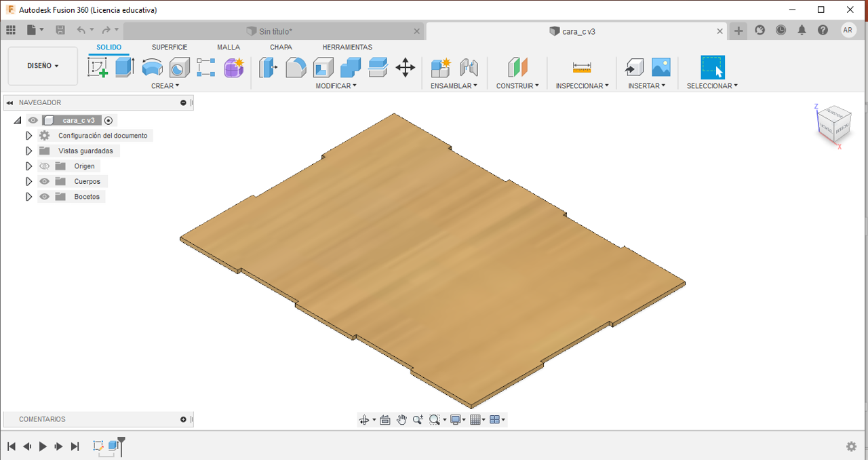
Task: Open the Job Status clock icon
Action: pyautogui.click(x=781, y=30)
